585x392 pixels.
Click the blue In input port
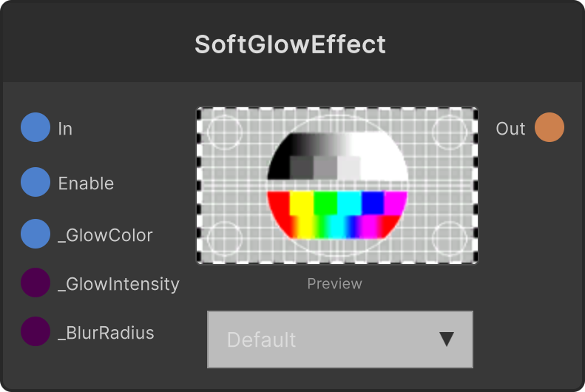tap(35, 127)
